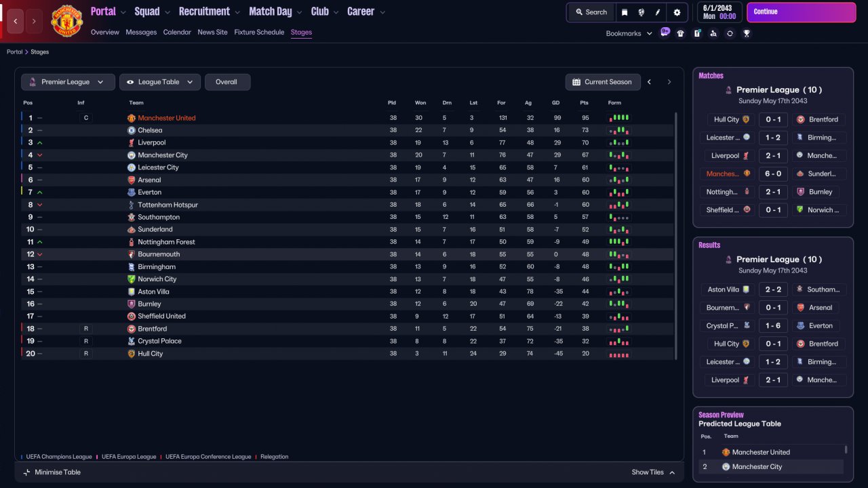
Task: Show next season with the right chevron
Action: point(669,82)
